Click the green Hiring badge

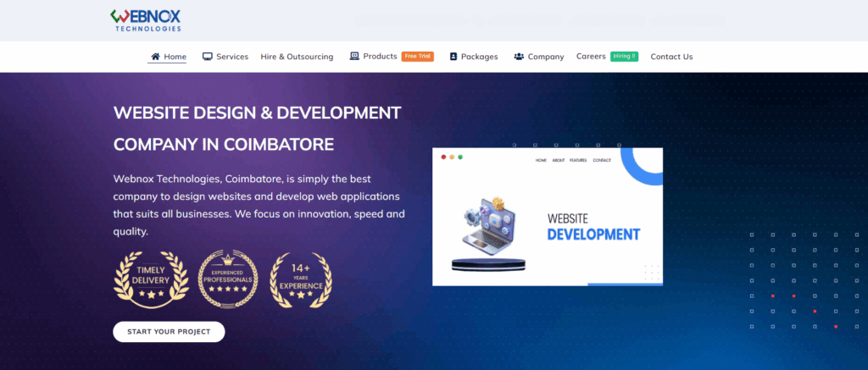tap(624, 57)
